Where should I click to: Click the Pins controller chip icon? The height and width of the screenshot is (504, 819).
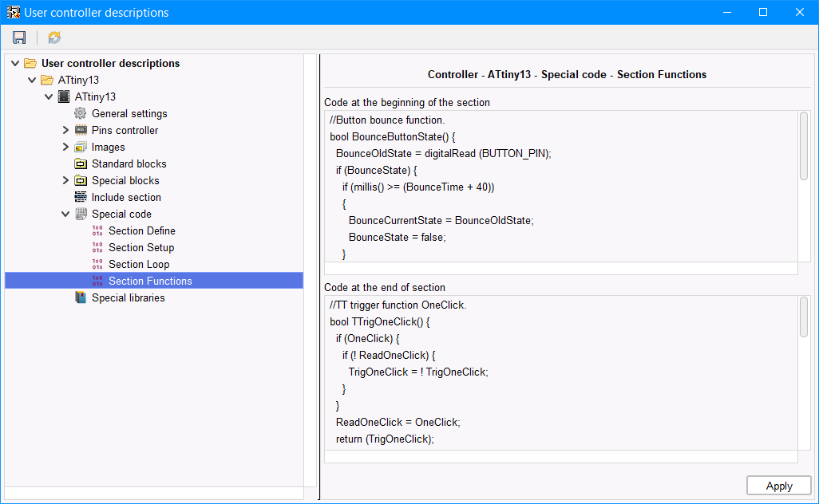81,130
